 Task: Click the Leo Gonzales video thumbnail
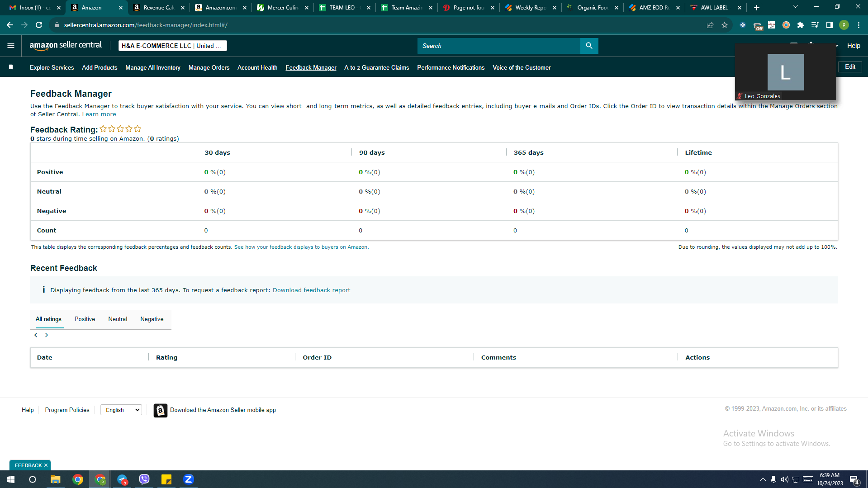pyautogui.click(x=785, y=72)
